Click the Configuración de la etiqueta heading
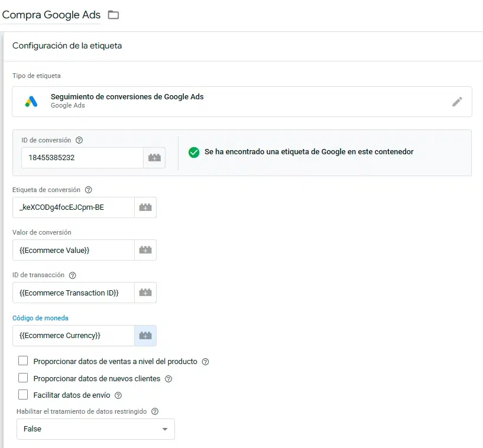483x448 pixels. [x=67, y=46]
